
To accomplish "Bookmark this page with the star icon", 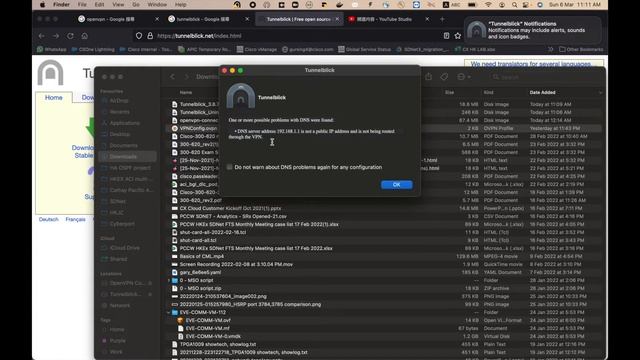I will [458, 36].
